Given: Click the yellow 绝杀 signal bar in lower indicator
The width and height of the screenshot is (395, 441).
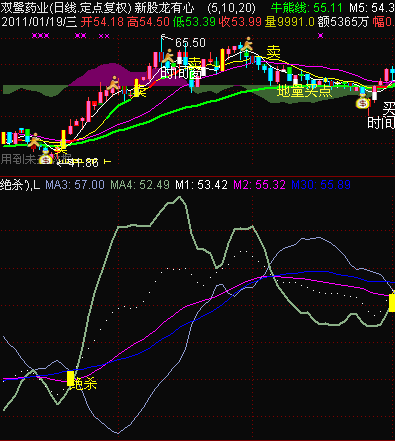Looking at the screenshot, I should click(x=70, y=378).
